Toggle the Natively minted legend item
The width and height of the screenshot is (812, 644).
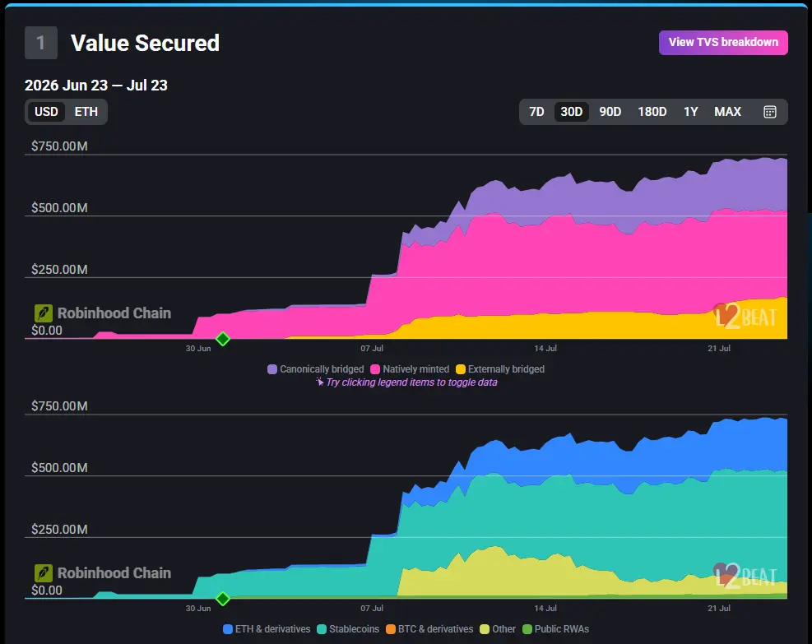(x=410, y=369)
